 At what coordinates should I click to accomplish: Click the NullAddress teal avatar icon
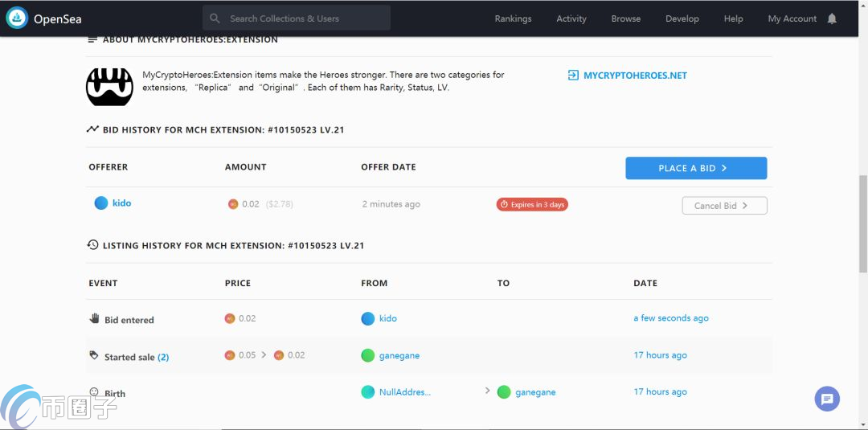click(x=367, y=391)
